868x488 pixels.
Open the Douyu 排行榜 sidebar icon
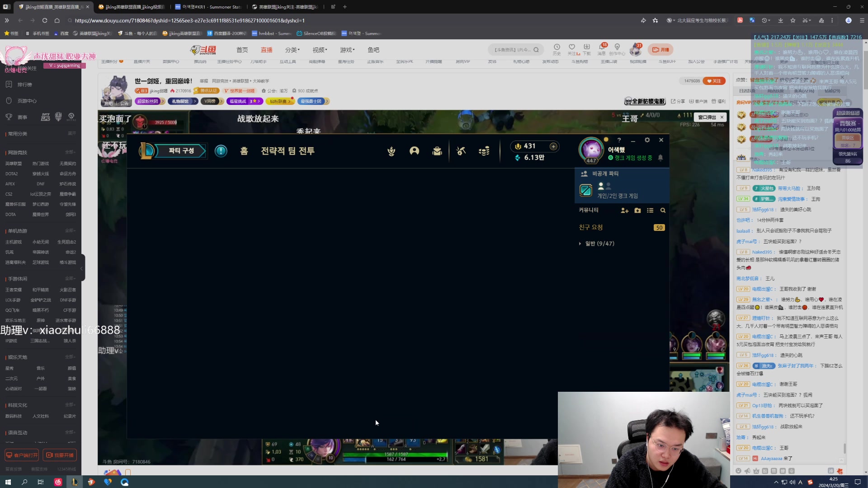[x=9, y=84]
